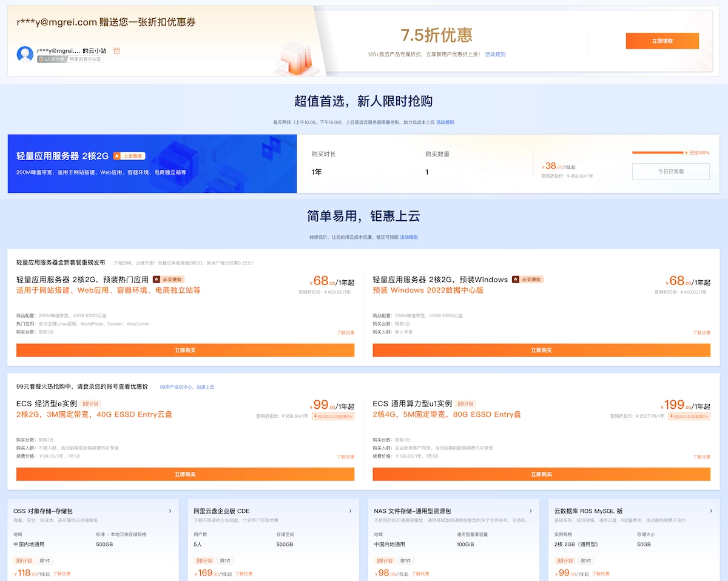Open 活动规则 link under 简单易用 heading
The width and height of the screenshot is (728, 581).
coord(408,237)
